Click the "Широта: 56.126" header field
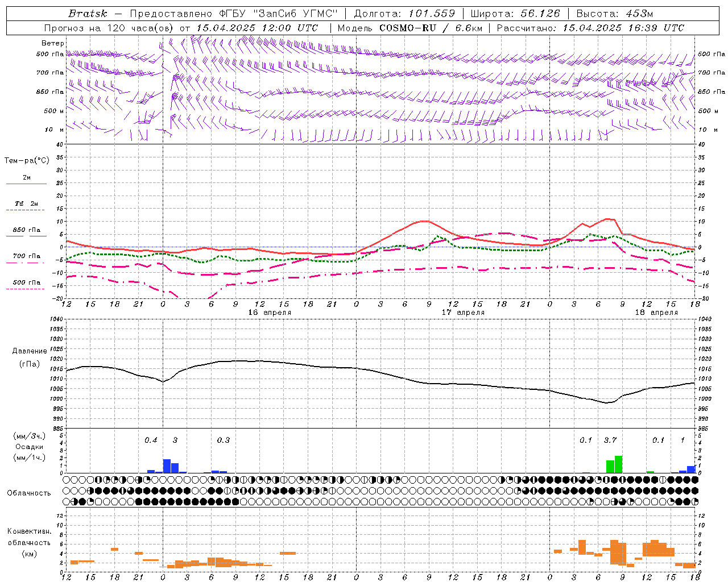 click(515, 14)
